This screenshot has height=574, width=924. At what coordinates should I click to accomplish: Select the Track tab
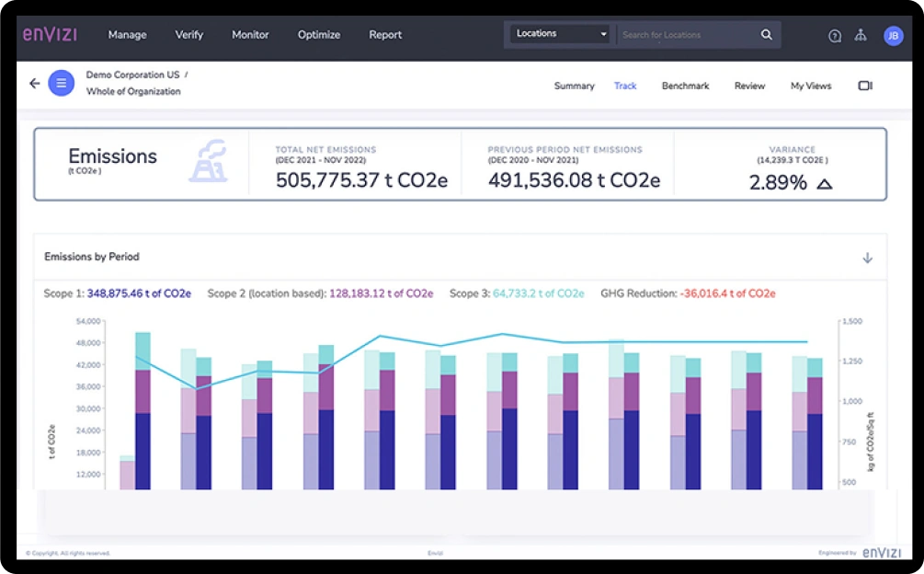(625, 86)
